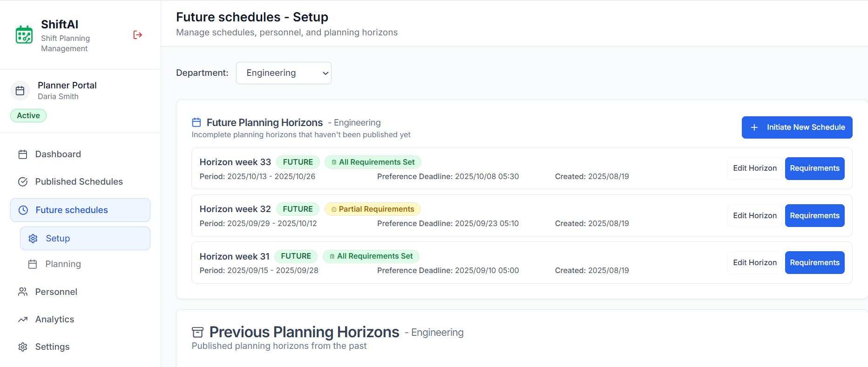Click the Partial Requirements badge

tap(373, 209)
